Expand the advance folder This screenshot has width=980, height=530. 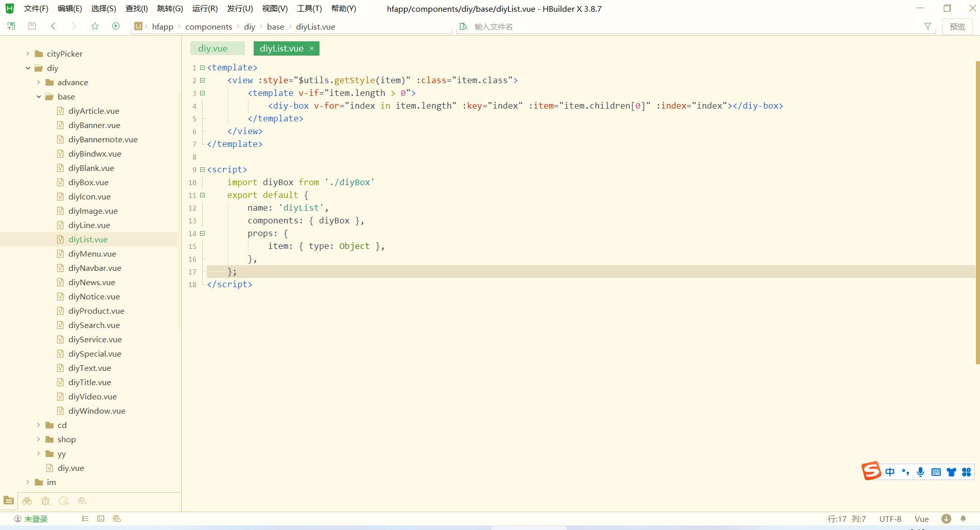39,82
